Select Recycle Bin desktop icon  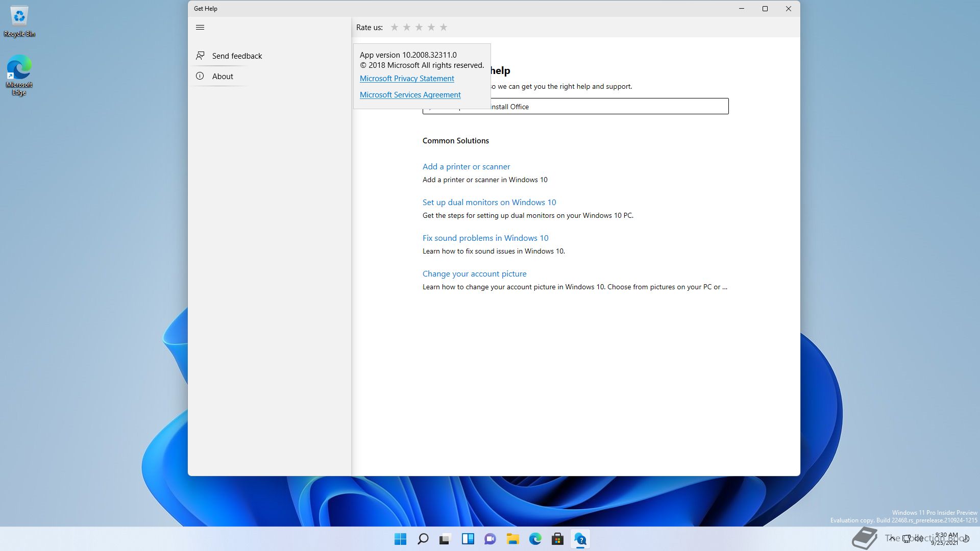tap(19, 21)
